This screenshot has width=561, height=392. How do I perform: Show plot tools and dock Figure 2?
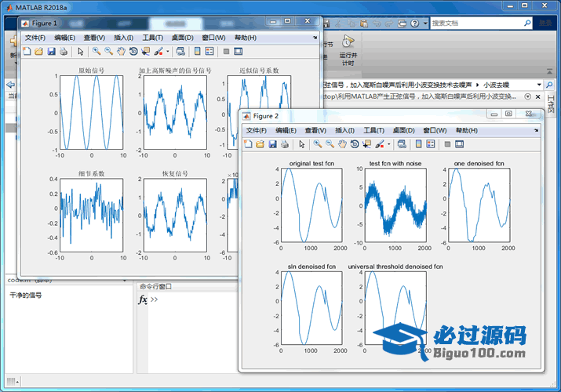459,144
